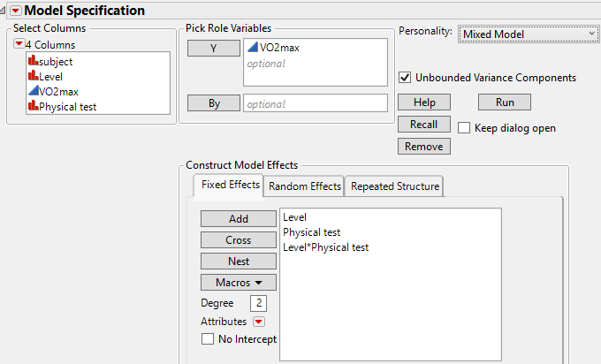Disable Unbounded Variance Components checkbox
This screenshot has height=364, width=601.
click(406, 78)
